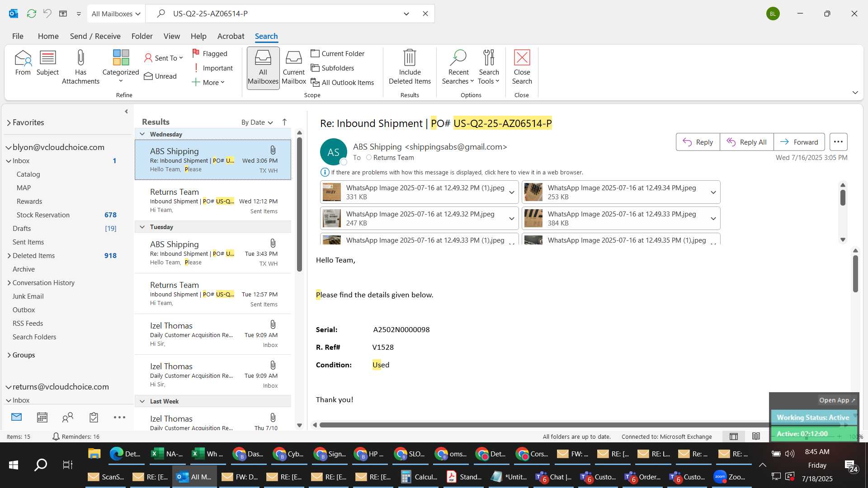The height and width of the screenshot is (488, 868).
Task: Open the By Date sort dropdown
Action: [257, 122]
